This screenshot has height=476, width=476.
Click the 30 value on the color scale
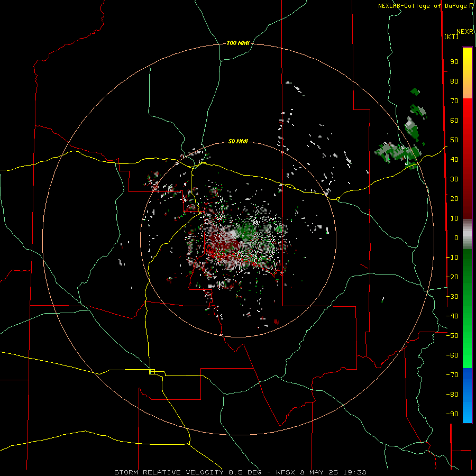click(454, 179)
